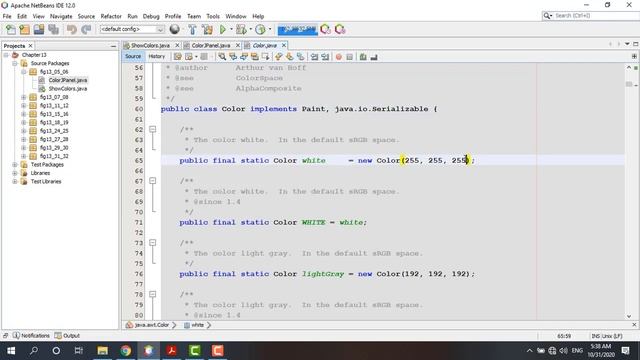Toggle Bookmark icon in editor toolbar
The width and height of the screenshot is (640, 360).
[300, 57]
